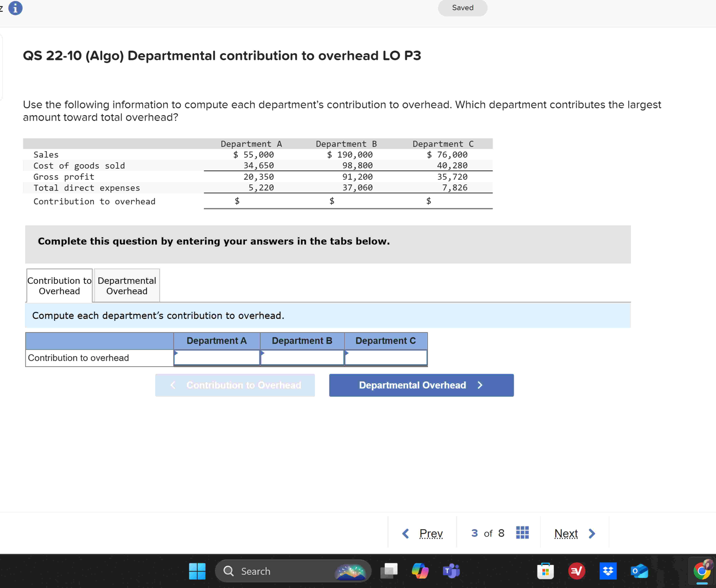The height and width of the screenshot is (588, 716).
Task: Switch to the Departmental Overhead tab
Action: pos(126,285)
